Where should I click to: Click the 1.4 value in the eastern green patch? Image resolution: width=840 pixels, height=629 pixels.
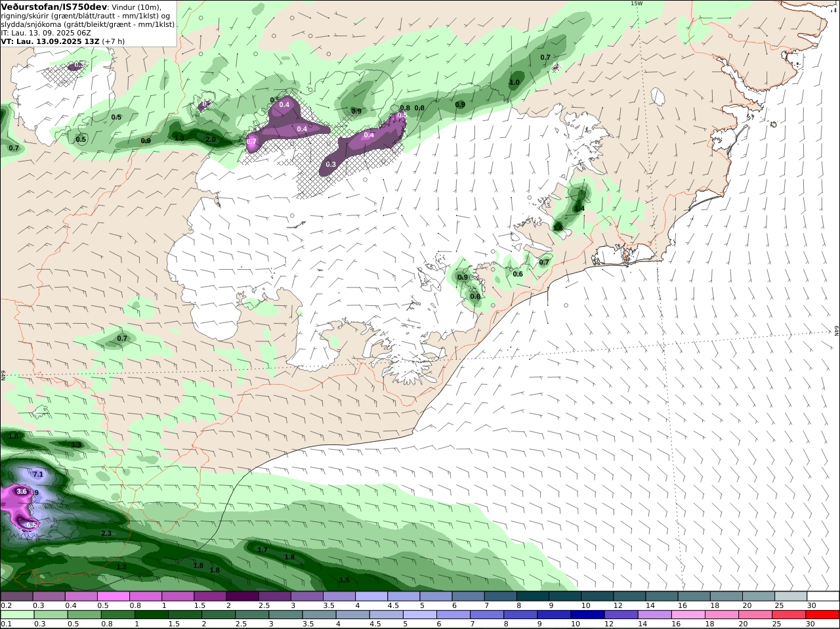pos(579,208)
